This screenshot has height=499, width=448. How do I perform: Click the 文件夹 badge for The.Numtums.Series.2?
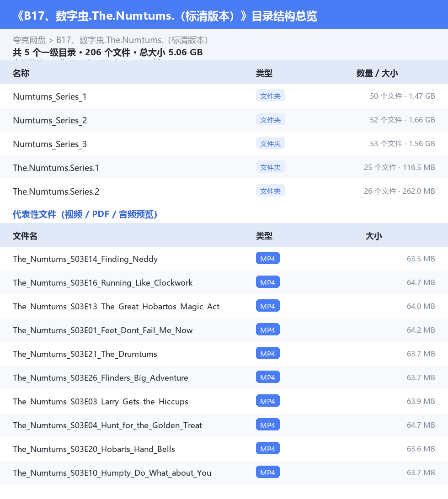270,191
